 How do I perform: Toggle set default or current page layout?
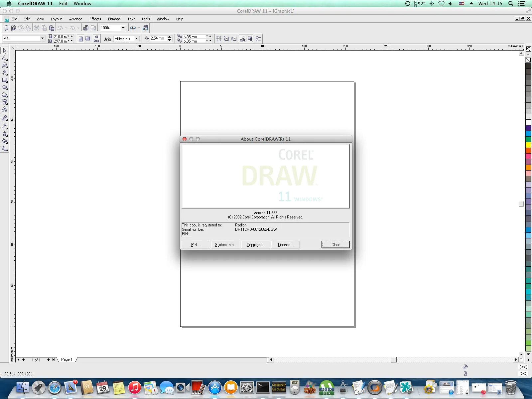pyautogui.click(x=96, y=39)
